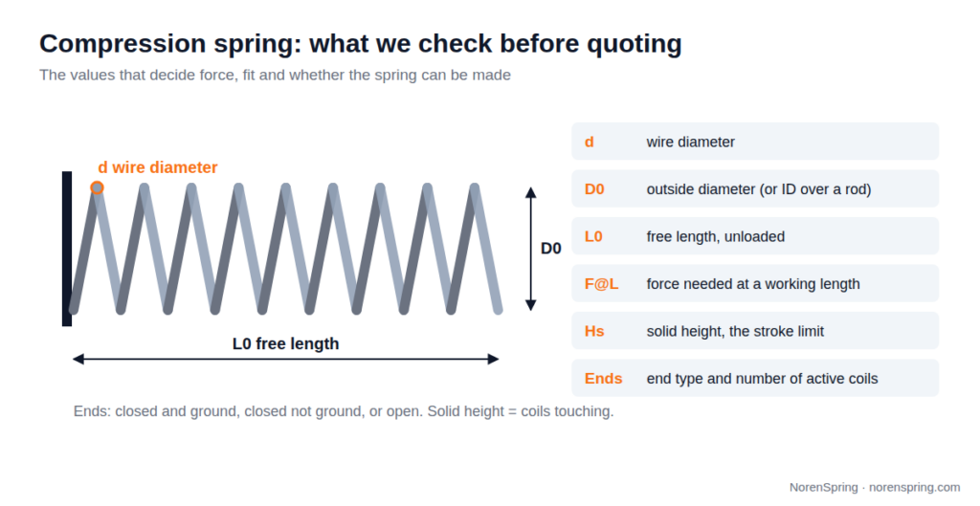The image size is (980, 506).
Task: Select 'solid height, the stroke limit' row
Action: (x=755, y=330)
